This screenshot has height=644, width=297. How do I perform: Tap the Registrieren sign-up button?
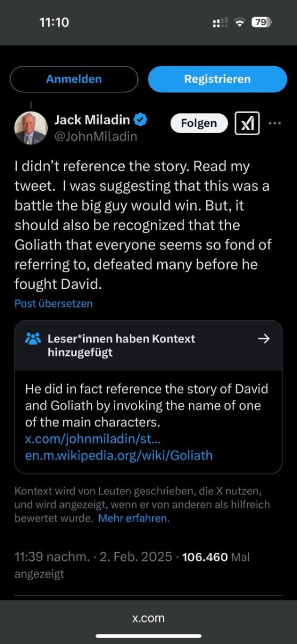(x=217, y=79)
